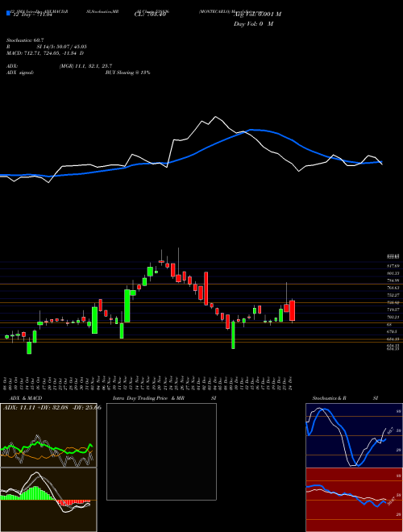Click the 801.33 price axis label
The height and width of the screenshot is (532, 403).
[x=393, y=273]
